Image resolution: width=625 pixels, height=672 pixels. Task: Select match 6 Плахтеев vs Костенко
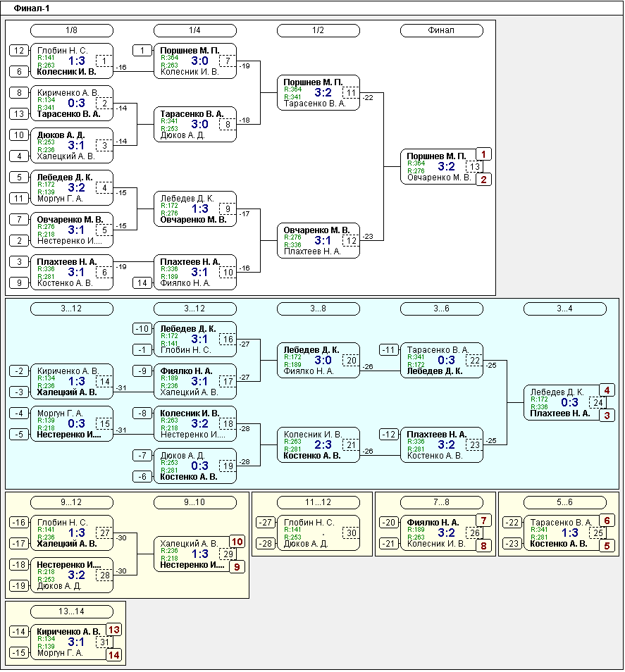(72, 273)
